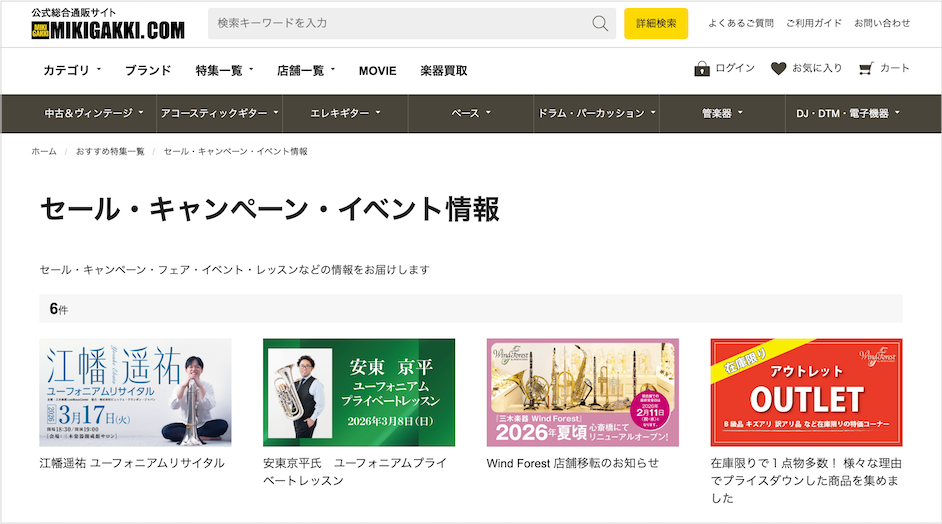
Task: Click the magnifying glass search icon
Action: point(600,23)
